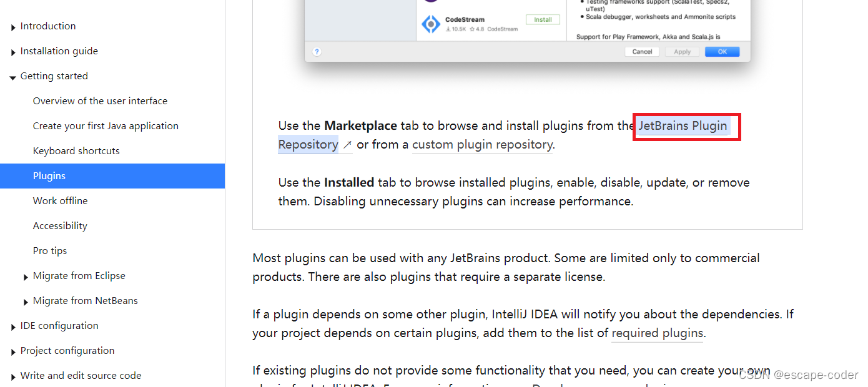Click the Cancel button in dialog image

click(x=642, y=52)
